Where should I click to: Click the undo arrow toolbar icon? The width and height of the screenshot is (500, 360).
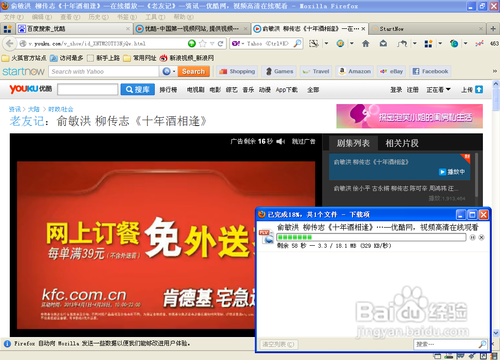pos(402,43)
